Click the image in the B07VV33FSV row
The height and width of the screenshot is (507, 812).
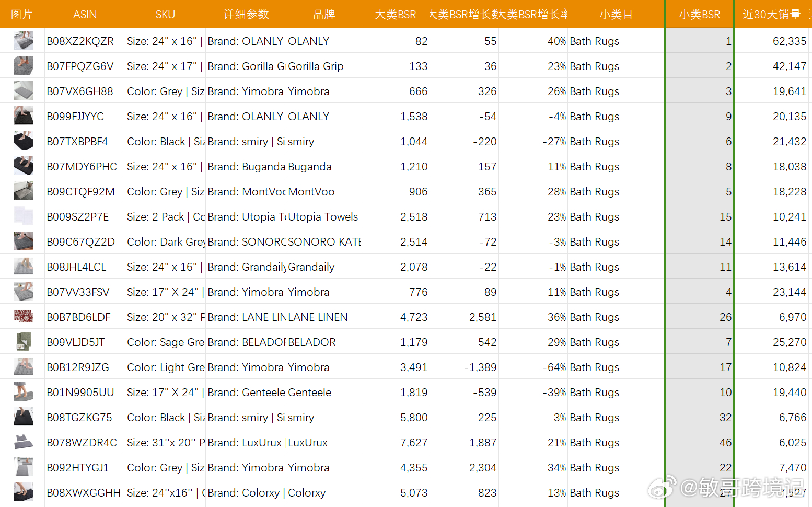point(24,292)
